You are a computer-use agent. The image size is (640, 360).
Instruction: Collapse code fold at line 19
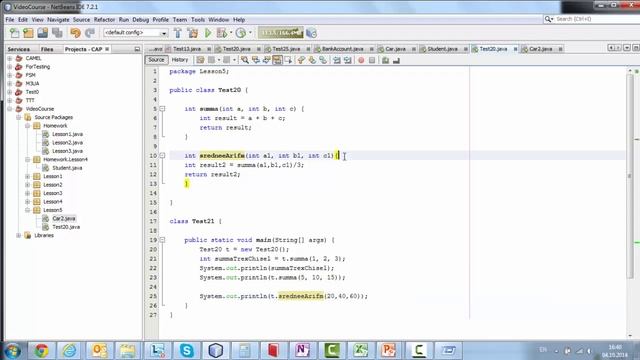pyautogui.click(x=162, y=240)
